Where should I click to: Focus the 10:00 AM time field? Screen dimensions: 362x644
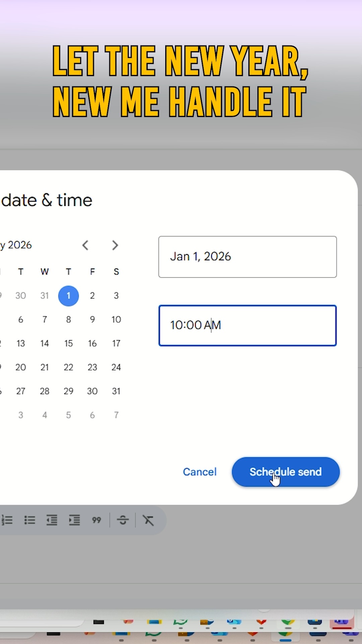click(247, 325)
